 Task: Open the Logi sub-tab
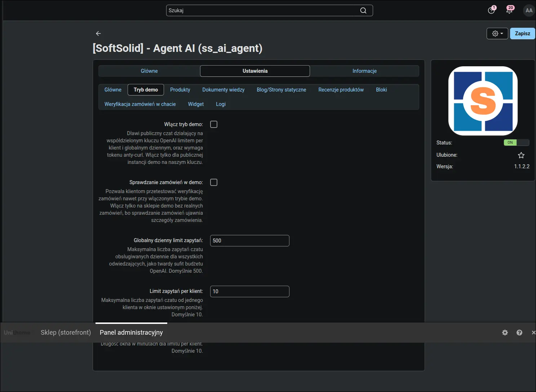[221, 104]
